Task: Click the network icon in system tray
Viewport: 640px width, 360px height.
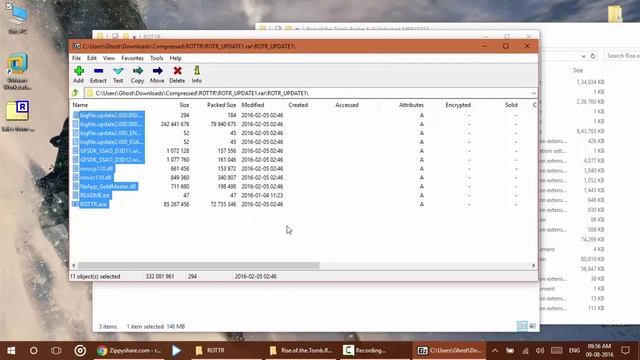Action: 525,350
